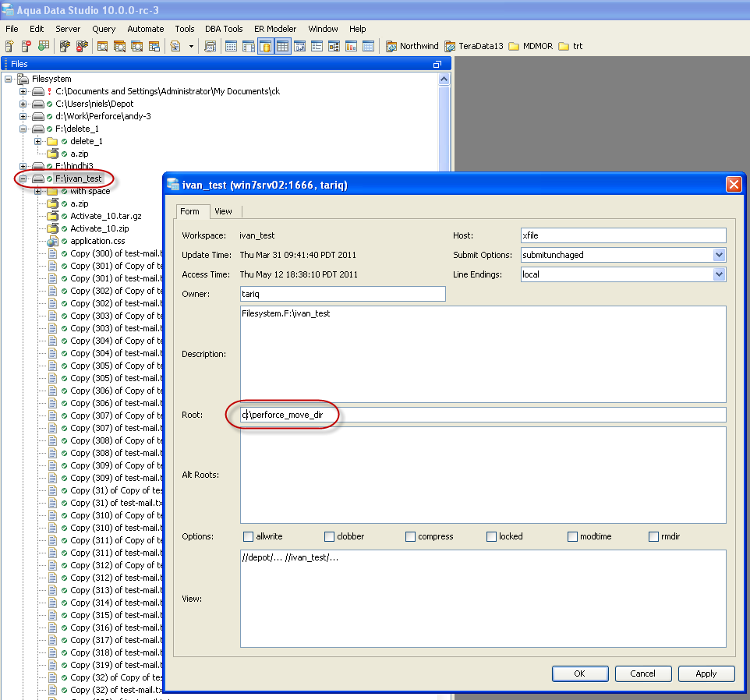
Task: Expand the delete_1 folder node
Action: (x=37, y=141)
